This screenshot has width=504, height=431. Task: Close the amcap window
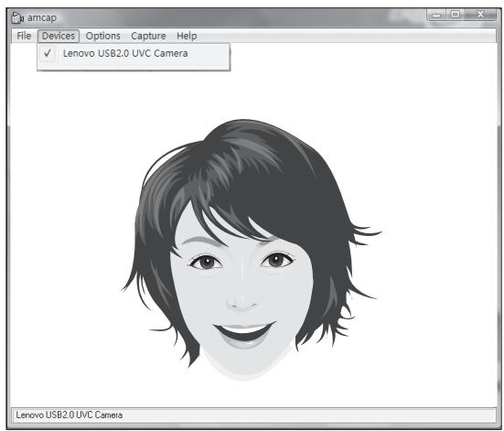480,15
